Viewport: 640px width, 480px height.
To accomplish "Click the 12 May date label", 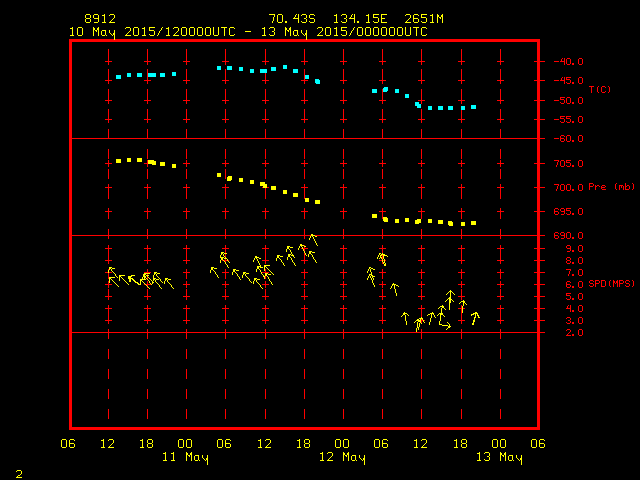I will 342,457.
